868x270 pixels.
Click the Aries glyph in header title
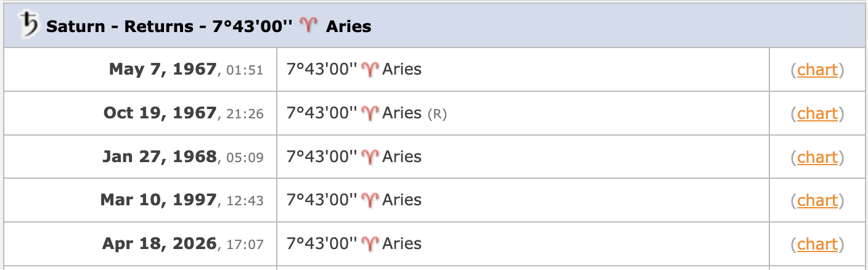coord(308,26)
